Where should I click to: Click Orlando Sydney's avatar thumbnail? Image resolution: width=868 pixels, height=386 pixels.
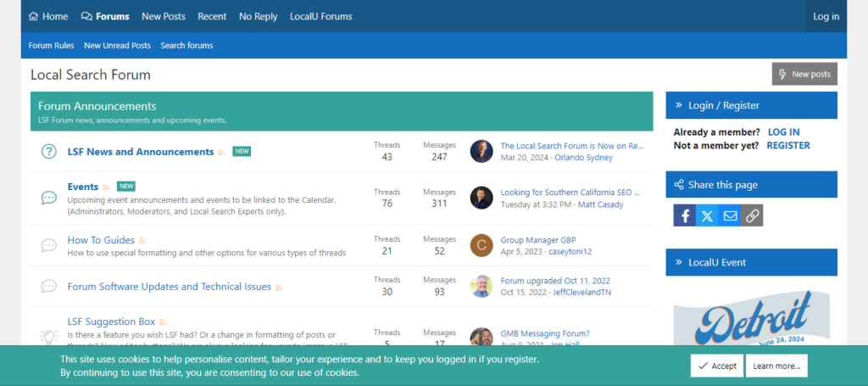481,152
